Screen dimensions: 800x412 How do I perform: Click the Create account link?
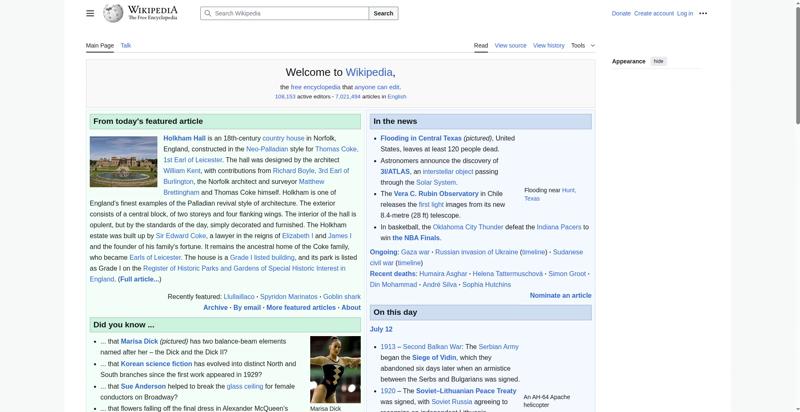click(x=654, y=13)
